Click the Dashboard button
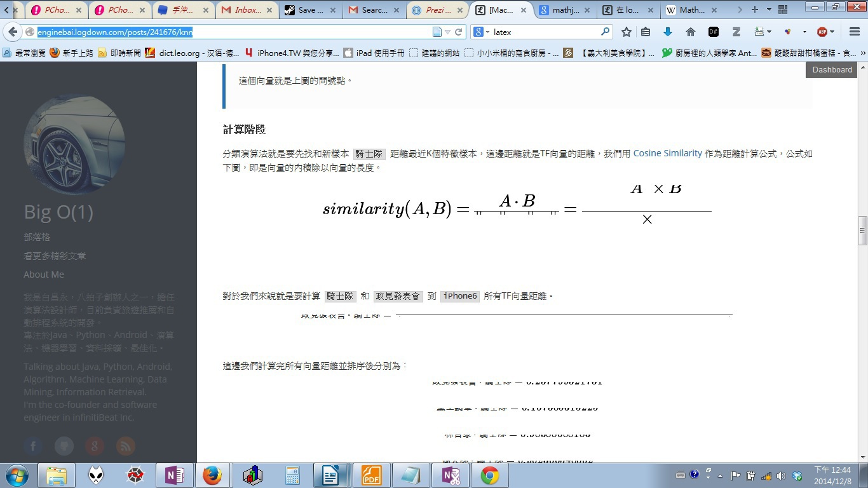 point(832,70)
